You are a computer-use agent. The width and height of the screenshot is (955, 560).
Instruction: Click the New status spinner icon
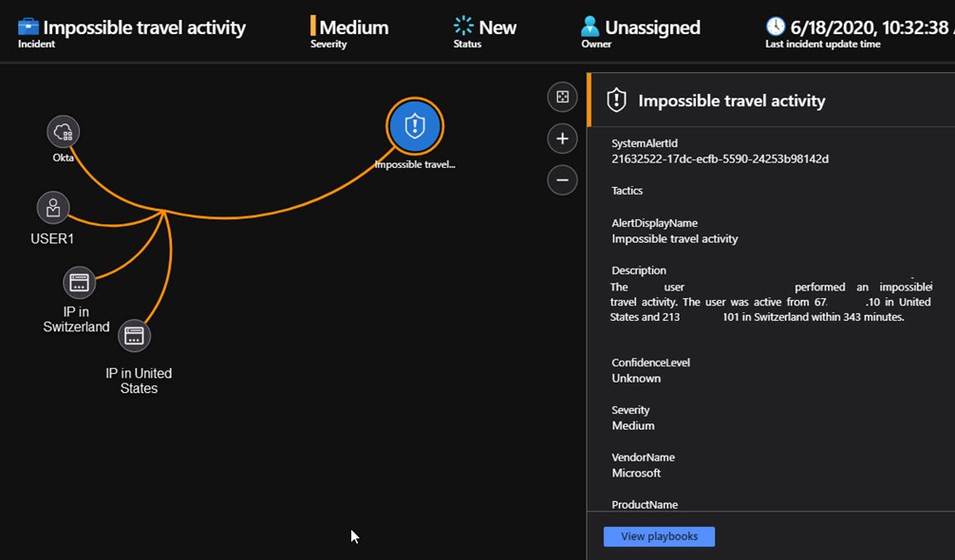(463, 27)
